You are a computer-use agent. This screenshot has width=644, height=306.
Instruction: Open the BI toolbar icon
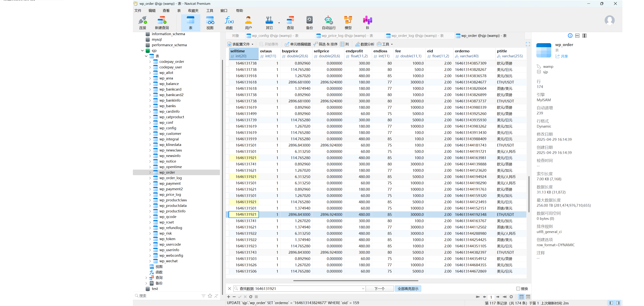[367, 23]
